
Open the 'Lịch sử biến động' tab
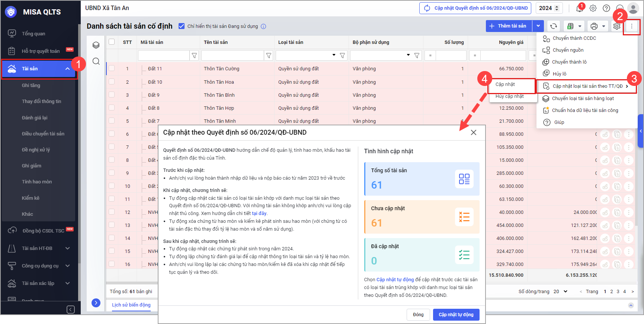click(x=131, y=305)
